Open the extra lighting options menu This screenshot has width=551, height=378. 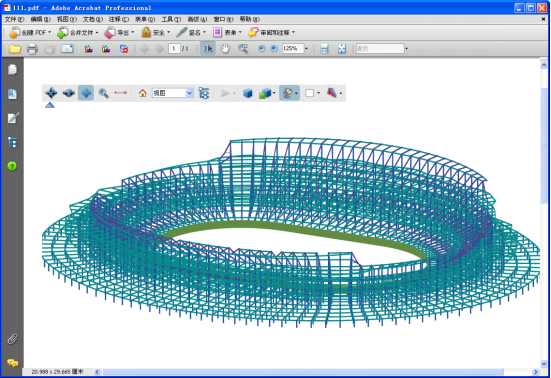click(289, 93)
